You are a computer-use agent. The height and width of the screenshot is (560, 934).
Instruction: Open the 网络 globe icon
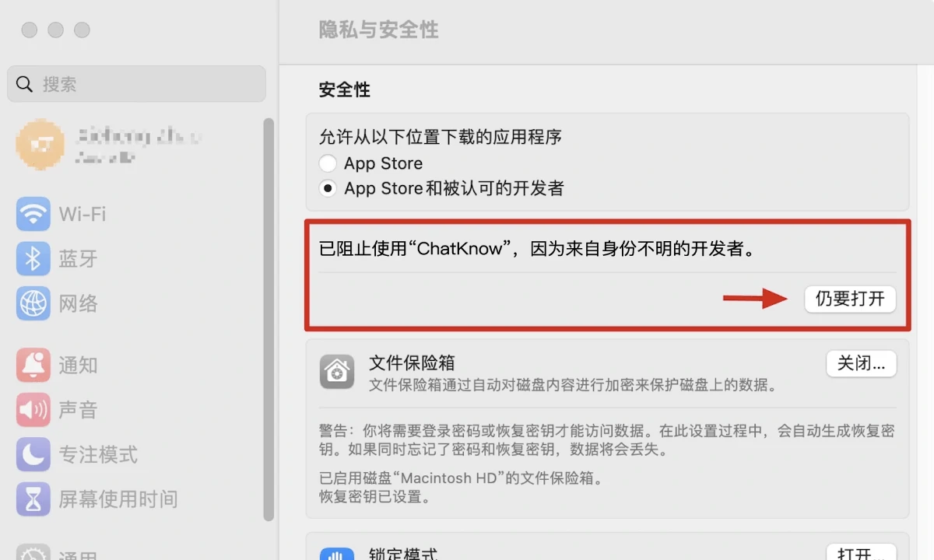(x=33, y=303)
